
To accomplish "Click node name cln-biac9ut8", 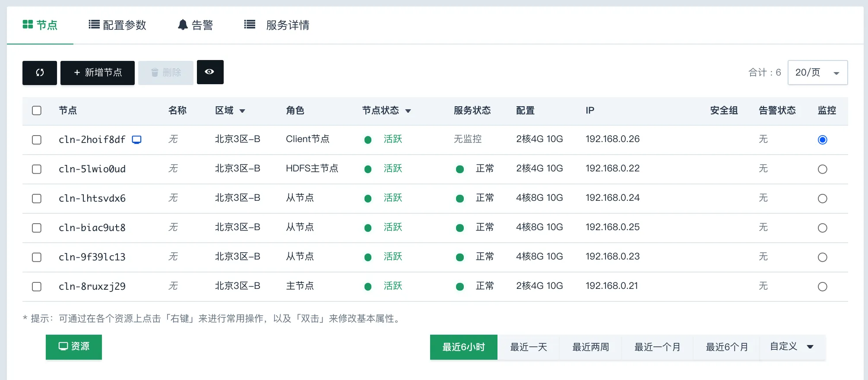I will (x=92, y=228).
